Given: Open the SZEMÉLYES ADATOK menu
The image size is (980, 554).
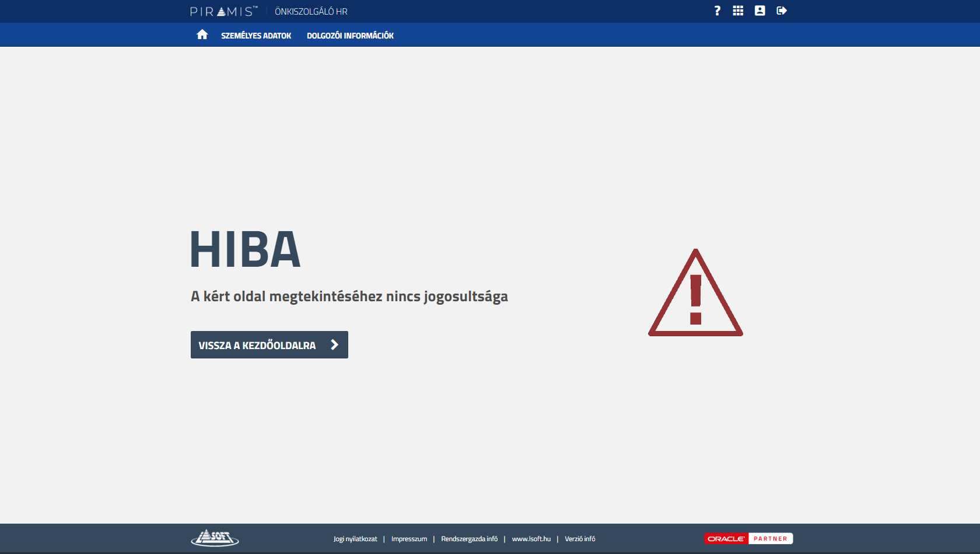Looking at the screenshot, I should [x=256, y=36].
